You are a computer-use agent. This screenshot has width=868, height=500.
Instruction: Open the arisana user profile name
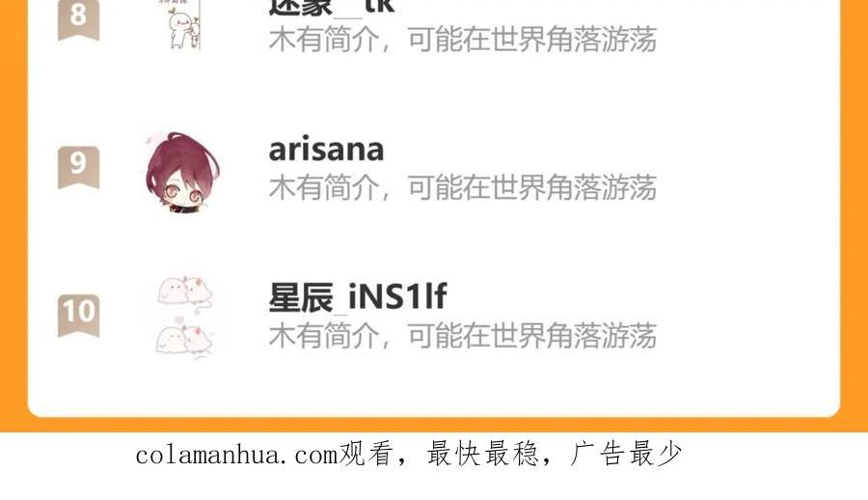(x=326, y=150)
